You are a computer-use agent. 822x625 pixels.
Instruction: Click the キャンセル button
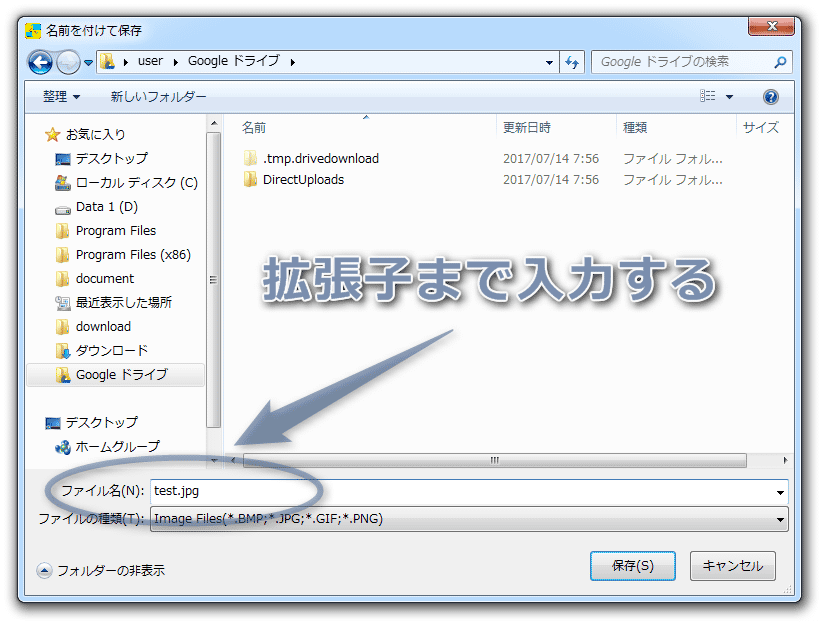[x=732, y=566]
